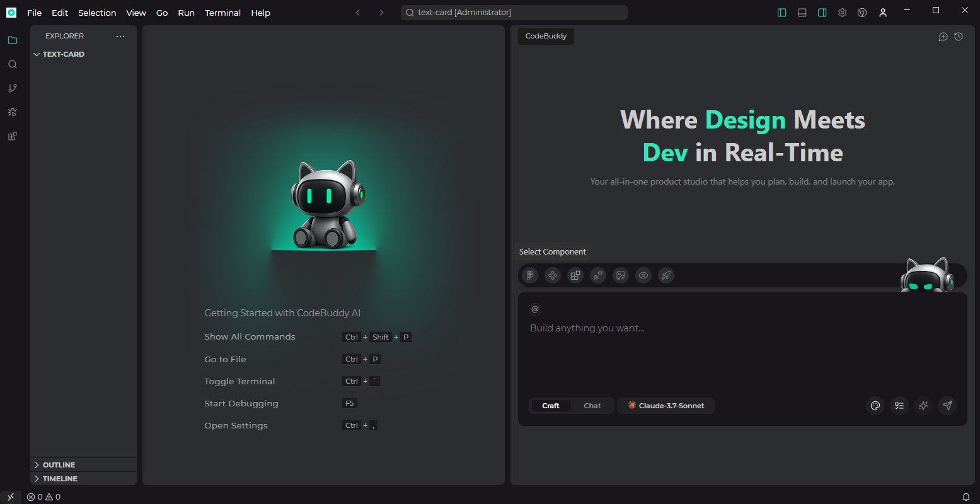Open the Claude-3.7-Sonnet model dropdown
This screenshot has height=504, width=980.
666,406
